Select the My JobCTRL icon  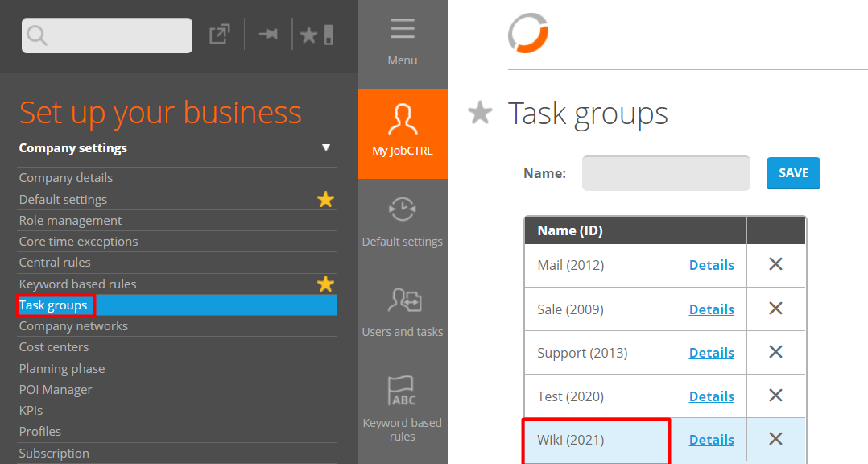click(x=402, y=121)
